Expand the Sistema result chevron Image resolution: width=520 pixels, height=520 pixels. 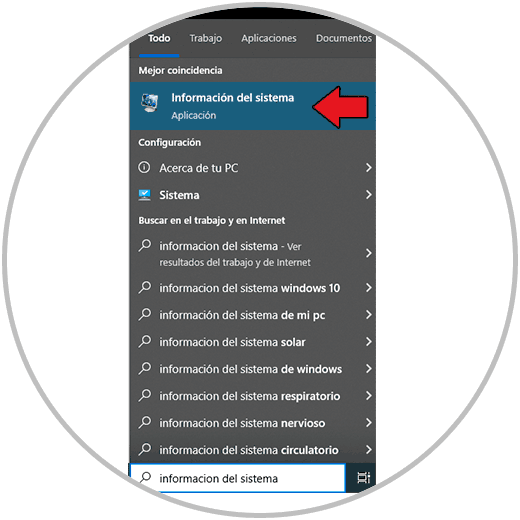[x=368, y=195]
